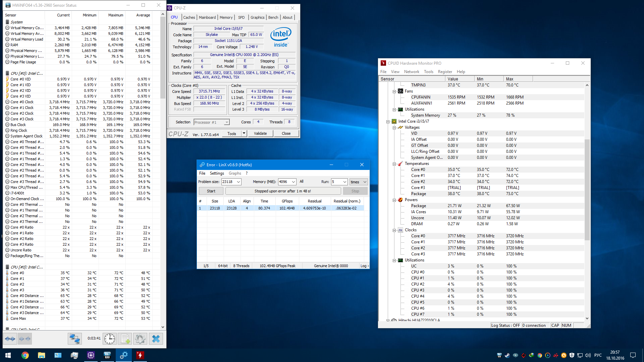Image resolution: width=644 pixels, height=362 pixels.
Task: Switch to the Mainboard tab in CPU-Z
Action: click(207, 17)
